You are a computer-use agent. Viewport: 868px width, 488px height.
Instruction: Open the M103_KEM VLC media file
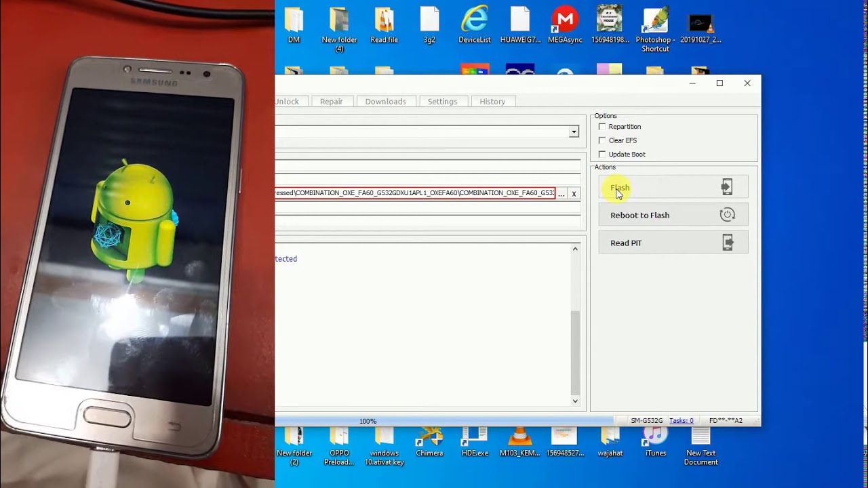pyautogui.click(x=520, y=442)
